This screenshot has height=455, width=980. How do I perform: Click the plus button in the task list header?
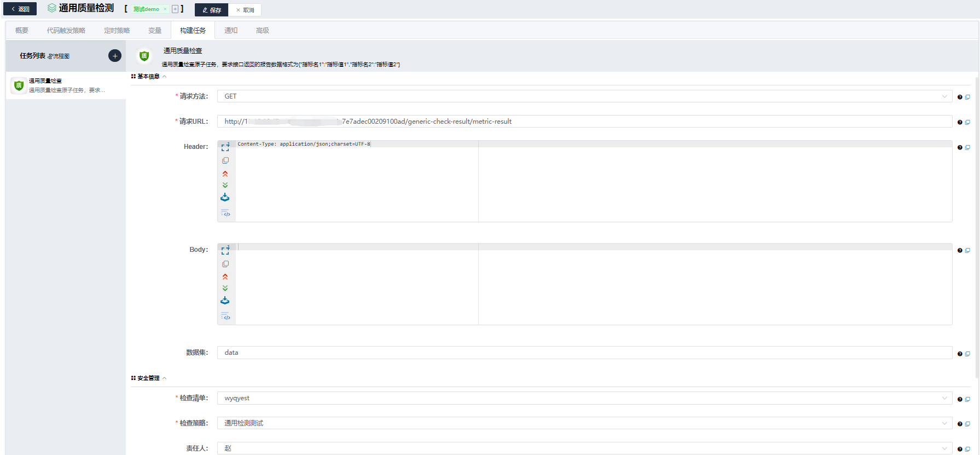click(x=115, y=56)
